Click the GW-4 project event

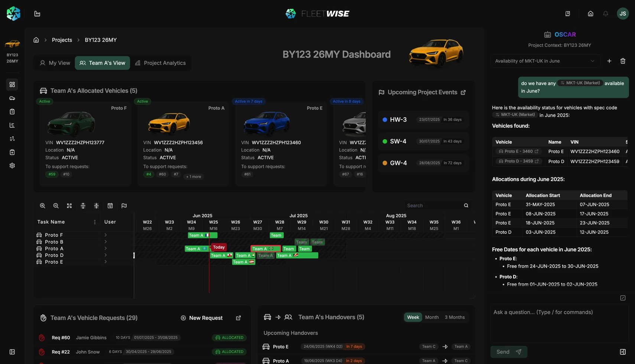click(x=424, y=163)
